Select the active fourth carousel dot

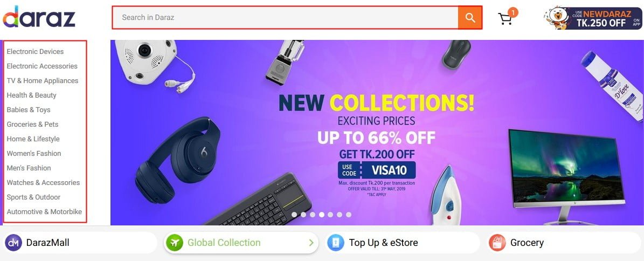pyautogui.click(x=321, y=215)
